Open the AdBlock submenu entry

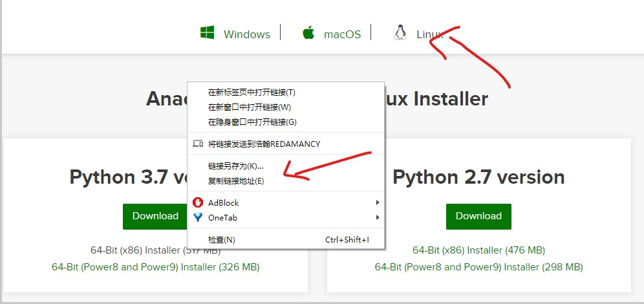point(286,202)
